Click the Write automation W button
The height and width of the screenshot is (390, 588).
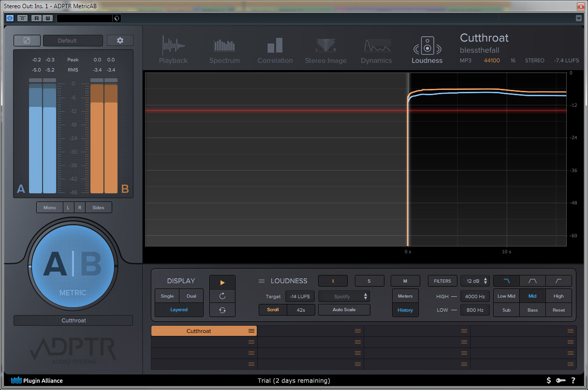click(x=47, y=18)
